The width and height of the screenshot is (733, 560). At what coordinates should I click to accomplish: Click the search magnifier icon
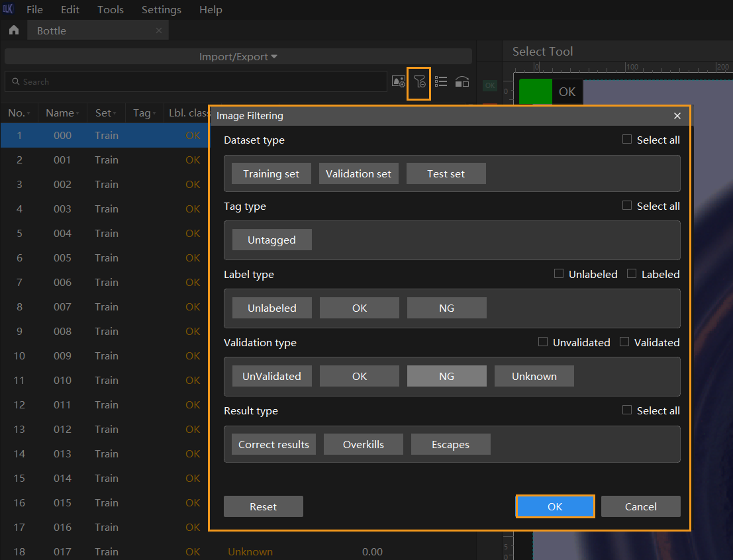[x=16, y=81]
